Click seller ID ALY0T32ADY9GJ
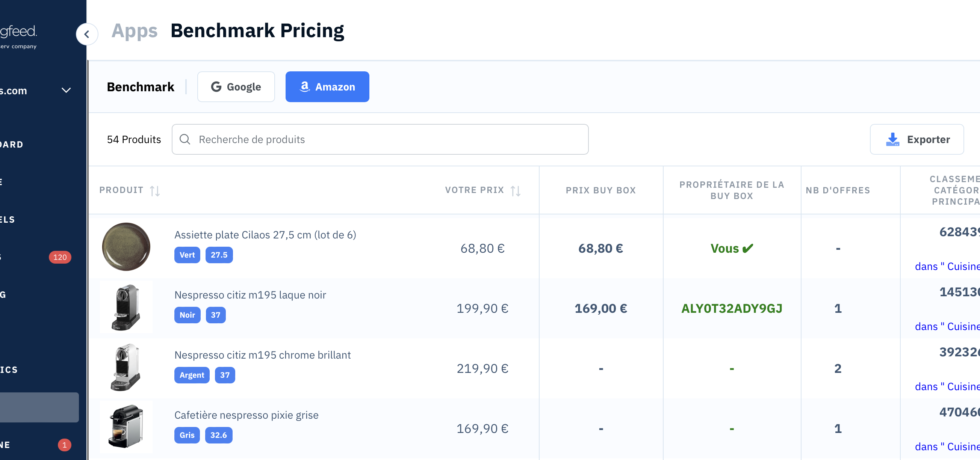Screen dimensions: 980x460 tap(732, 308)
